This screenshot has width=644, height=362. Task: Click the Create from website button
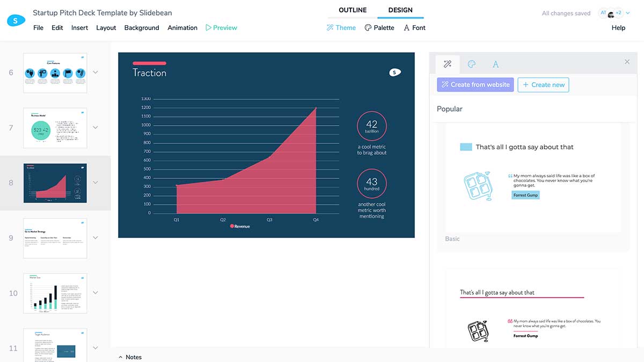click(x=475, y=84)
